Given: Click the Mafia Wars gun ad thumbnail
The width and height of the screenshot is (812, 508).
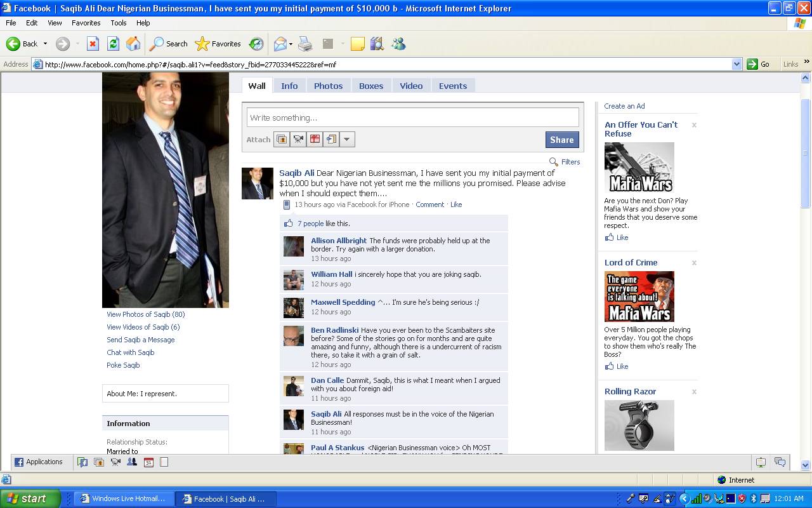Looking at the screenshot, I should 639,168.
